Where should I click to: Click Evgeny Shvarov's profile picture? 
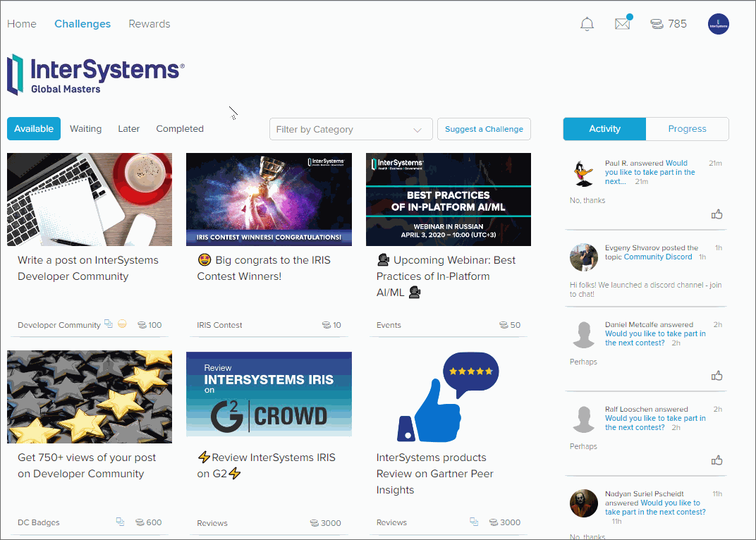tap(583, 257)
